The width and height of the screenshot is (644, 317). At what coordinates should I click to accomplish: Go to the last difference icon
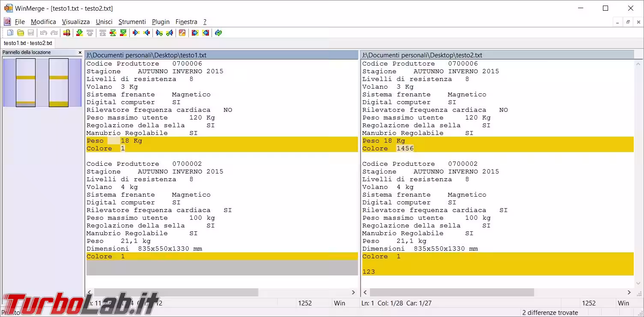[123, 33]
